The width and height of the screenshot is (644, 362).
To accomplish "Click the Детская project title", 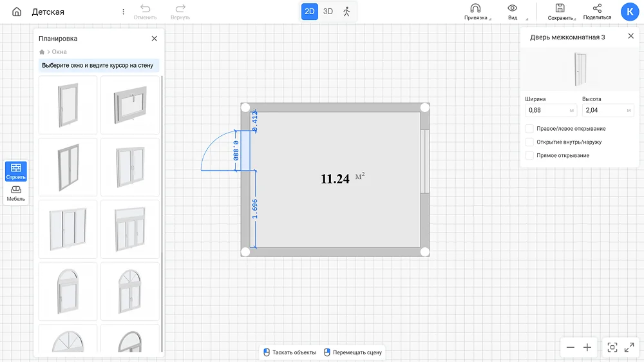I will 48,12.
